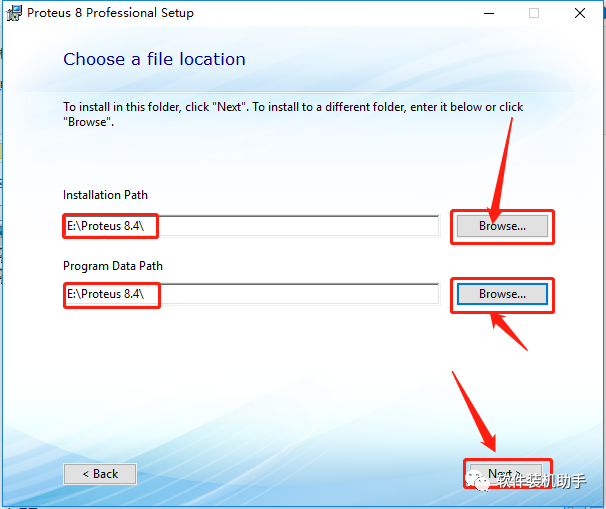The width and height of the screenshot is (606, 509).
Task: Minimize the Proteus setup window
Action: (x=489, y=13)
